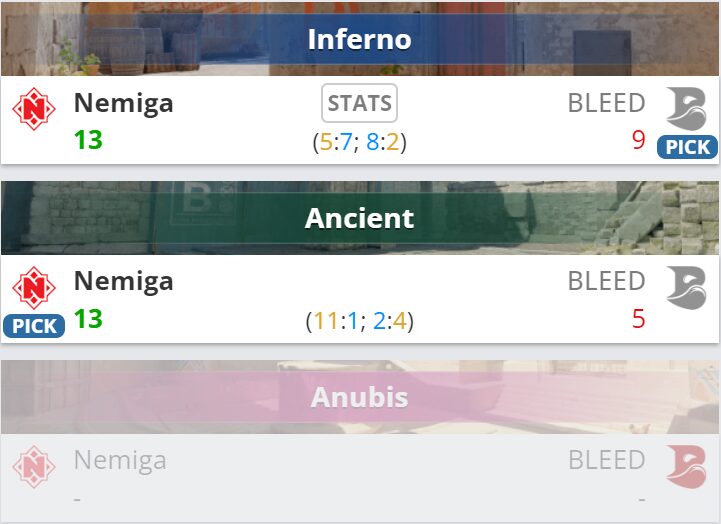Open BLEED team name on Ancient row
721x524 pixels.
click(606, 282)
